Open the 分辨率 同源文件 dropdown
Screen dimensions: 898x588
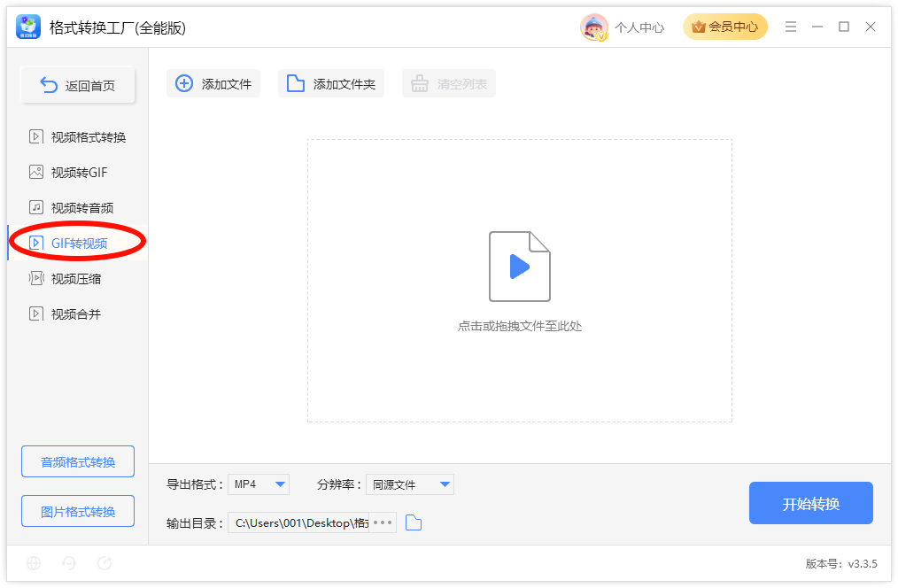(x=410, y=484)
